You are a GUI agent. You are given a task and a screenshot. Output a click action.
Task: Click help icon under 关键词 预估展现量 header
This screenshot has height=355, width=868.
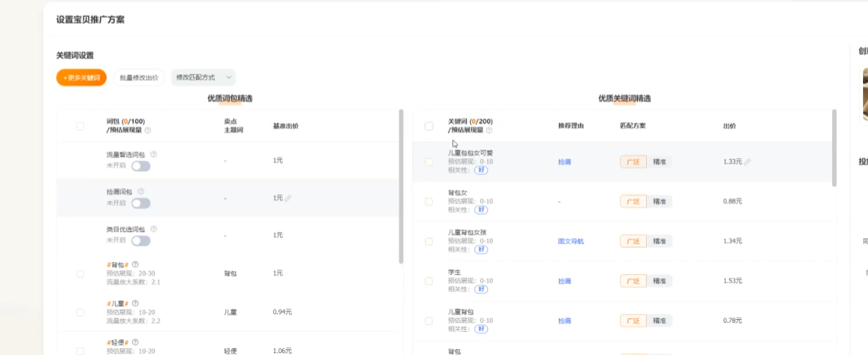point(489,130)
